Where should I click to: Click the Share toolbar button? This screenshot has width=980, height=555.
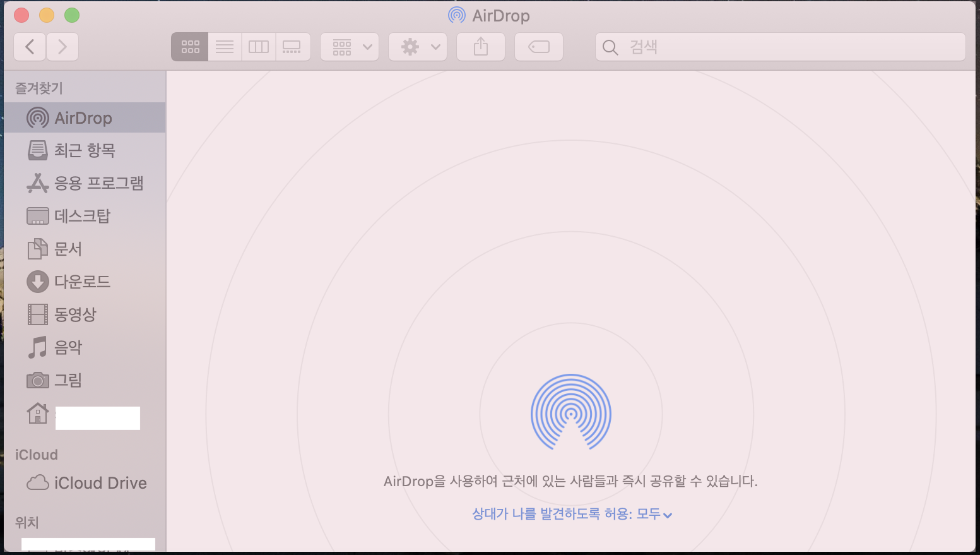[481, 47]
